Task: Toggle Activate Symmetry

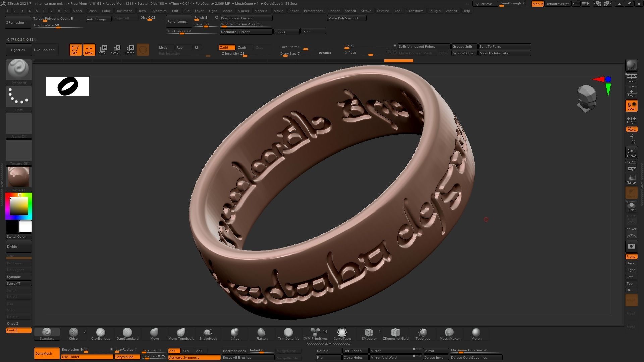Action: pyautogui.click(x=194, y=357)
